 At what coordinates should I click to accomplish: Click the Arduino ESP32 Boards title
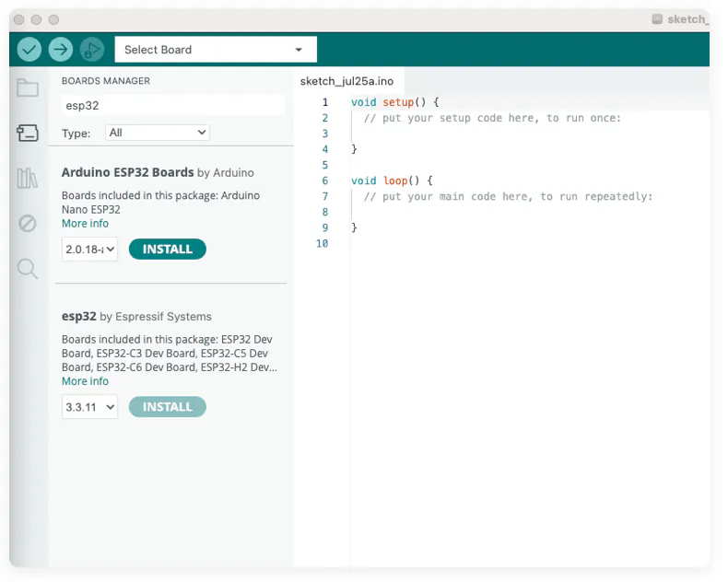coord(128,172)
